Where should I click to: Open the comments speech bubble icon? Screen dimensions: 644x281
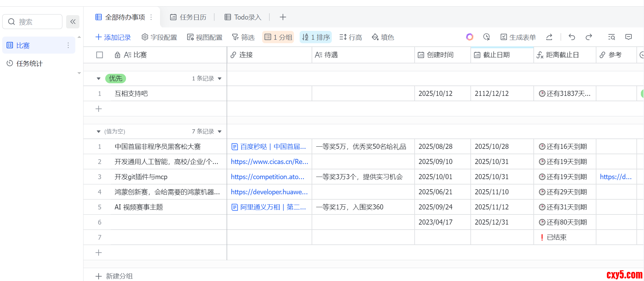click(x=628, y=37)
